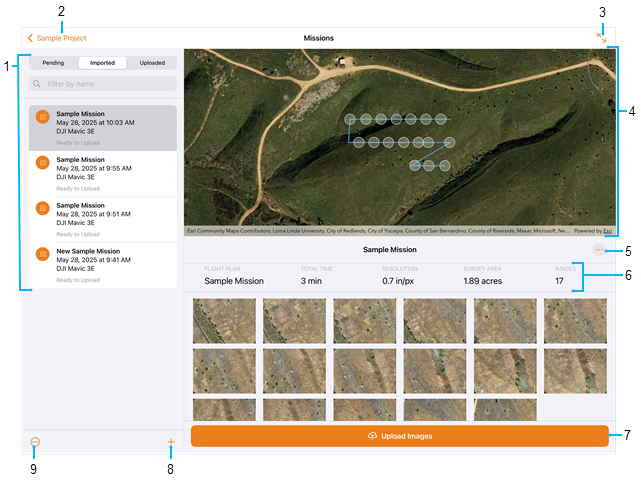
Task: Add a new mission with the plus icon
Action: click(x=171, y=442)
